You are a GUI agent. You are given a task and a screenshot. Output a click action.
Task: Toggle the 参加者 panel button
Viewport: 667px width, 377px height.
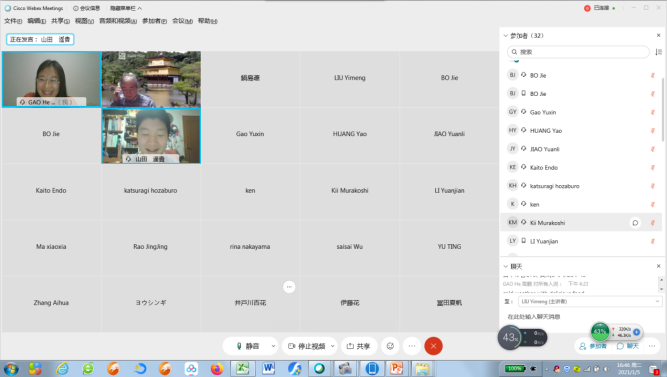pyautogui.click(x=593, y=346)
